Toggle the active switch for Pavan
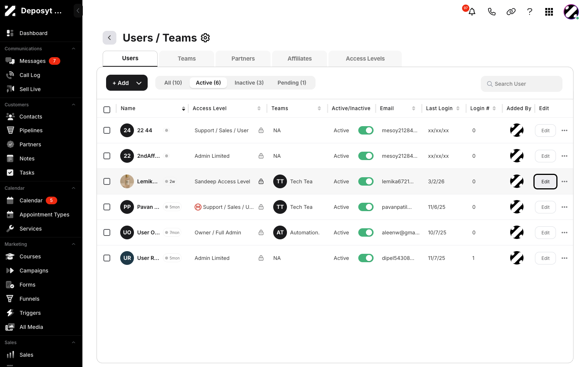This screenshot has height=367, width=588. tap(366, 207)
